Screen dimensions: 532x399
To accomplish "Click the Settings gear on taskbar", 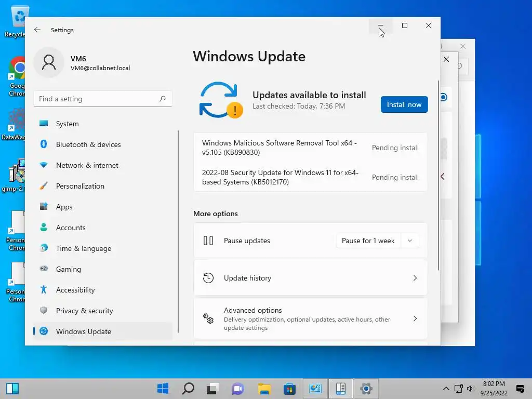I will [x=366, y=389].
